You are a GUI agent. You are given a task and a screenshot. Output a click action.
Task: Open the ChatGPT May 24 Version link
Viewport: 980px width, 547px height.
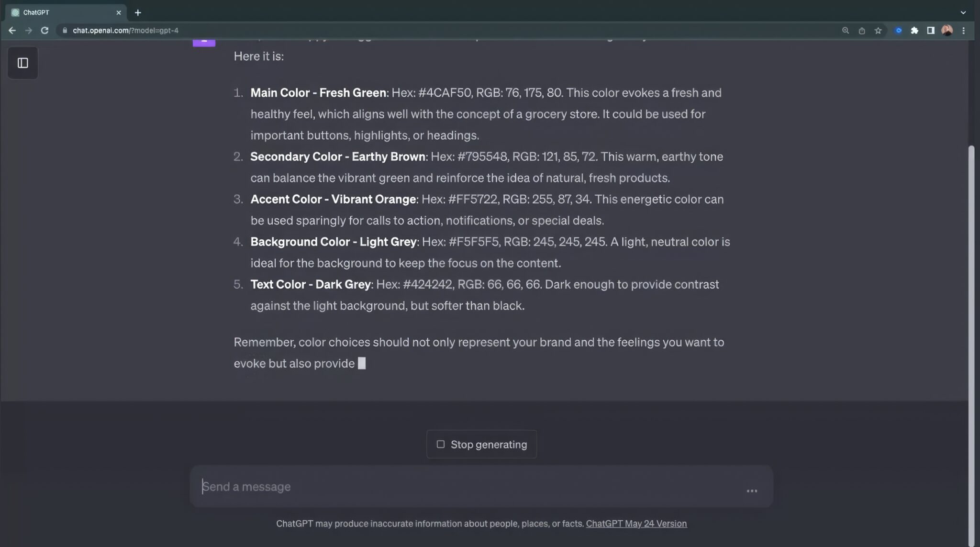[x=636, y=524]
